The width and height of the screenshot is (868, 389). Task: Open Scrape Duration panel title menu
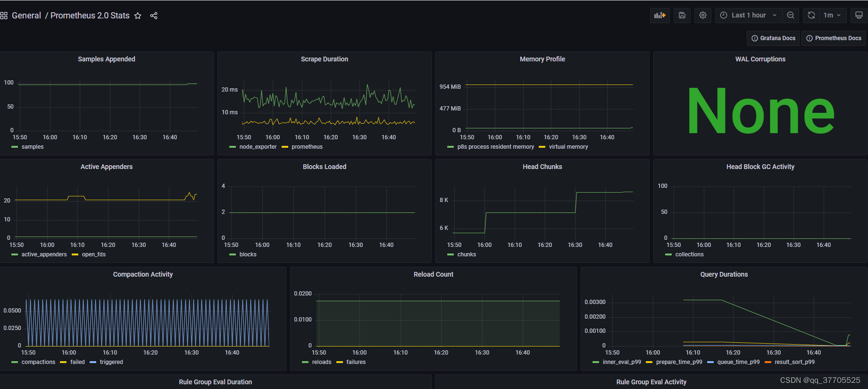pyautogui.click(x=325, y=59)
